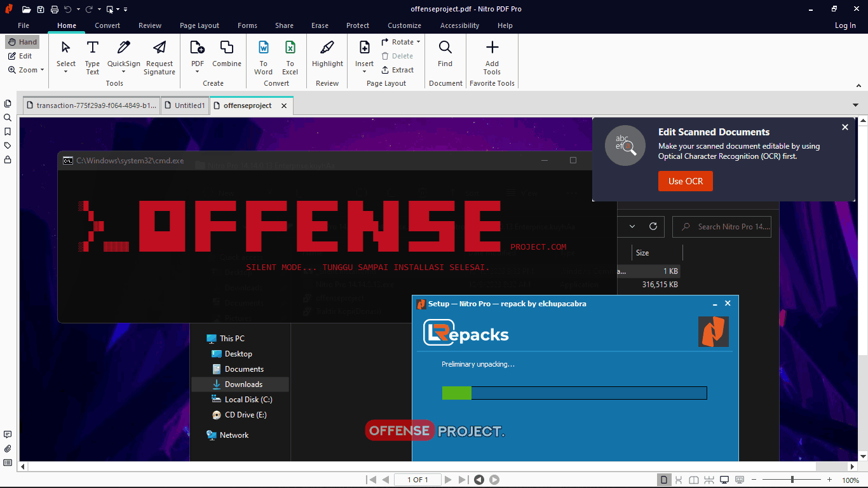Open the Undo history dropdown arrow

pos(78,10)
